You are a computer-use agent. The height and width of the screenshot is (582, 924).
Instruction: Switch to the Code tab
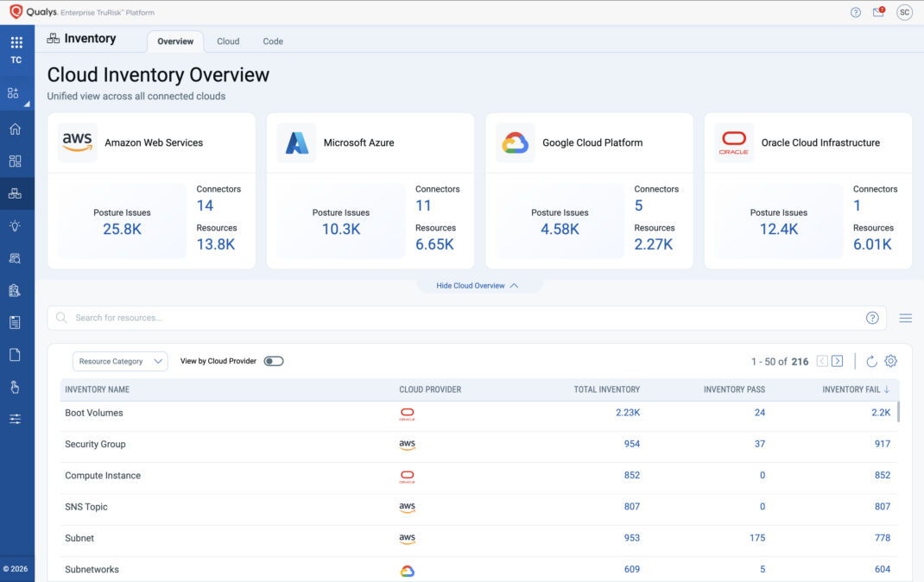pos(273,41)
